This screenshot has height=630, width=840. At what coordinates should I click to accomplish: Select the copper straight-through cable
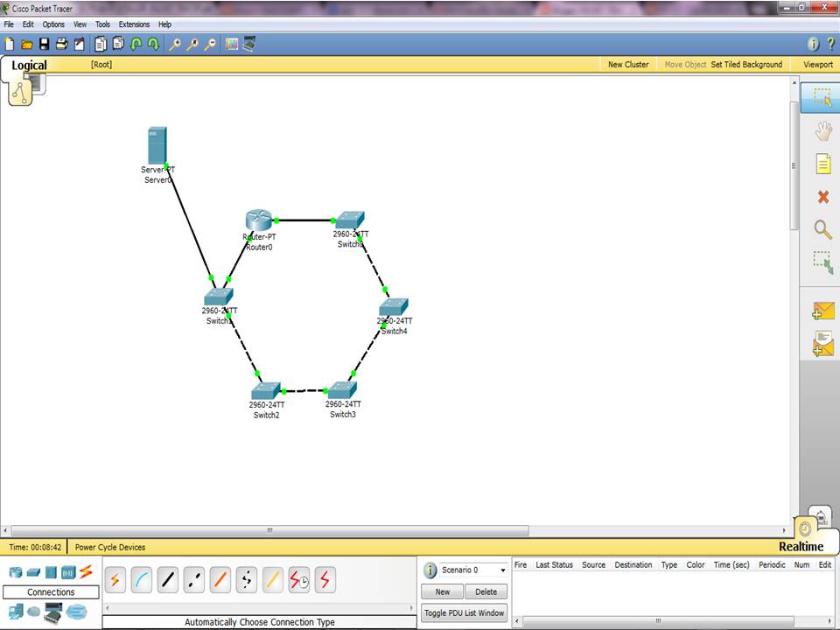click(x=167, y=579)
